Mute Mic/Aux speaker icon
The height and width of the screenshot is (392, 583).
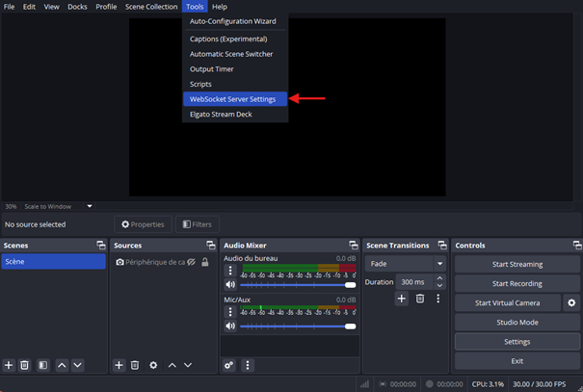(x=230, y=326)
